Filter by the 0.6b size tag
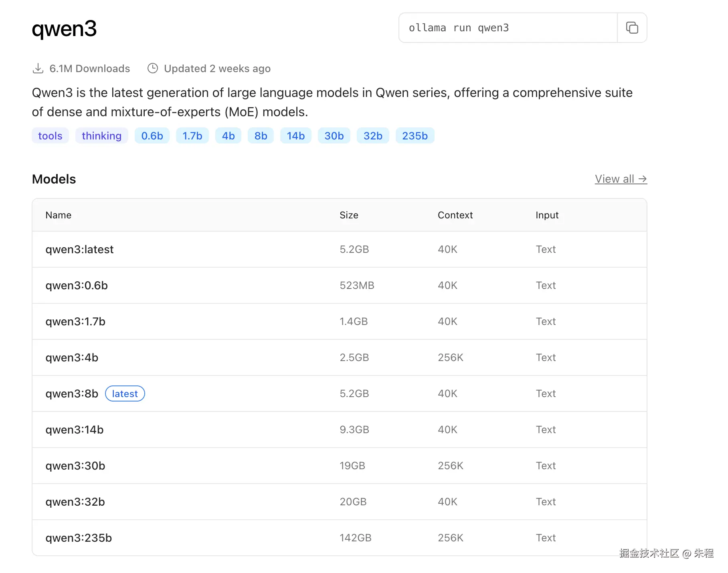Viewport: 728px width, 573px height. [x=152, y=136]
